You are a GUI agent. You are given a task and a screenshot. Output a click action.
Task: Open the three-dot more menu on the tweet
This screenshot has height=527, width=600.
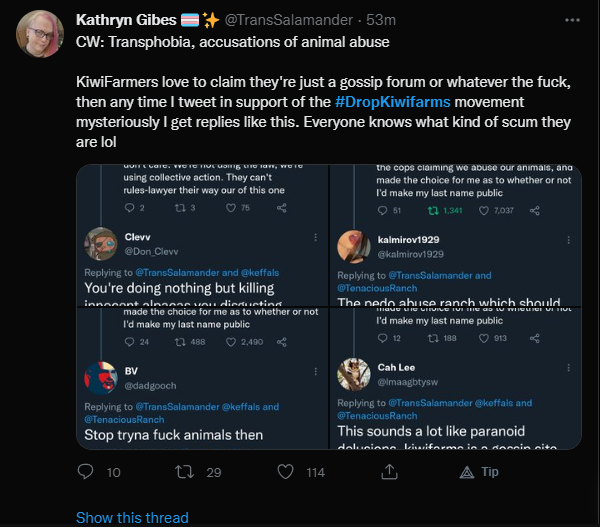tap(571, 19)
